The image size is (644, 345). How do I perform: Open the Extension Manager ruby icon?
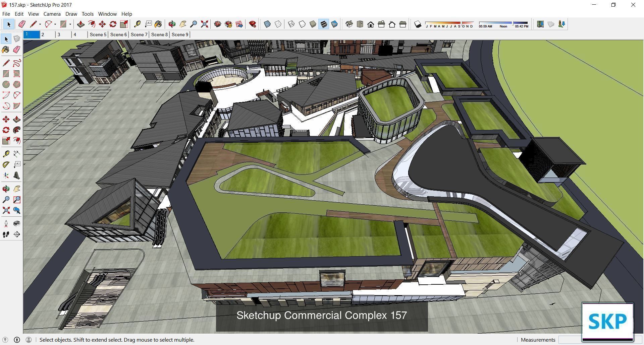point(253,24)
